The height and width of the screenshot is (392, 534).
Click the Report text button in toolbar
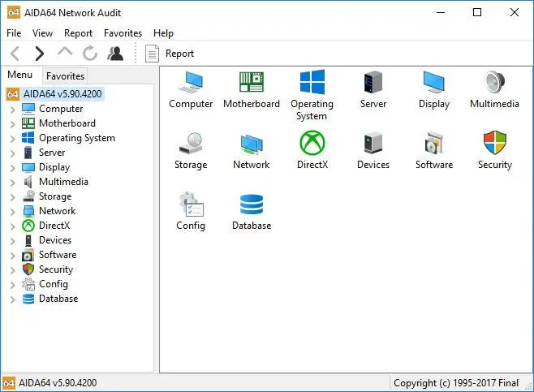tap(179, 54)
